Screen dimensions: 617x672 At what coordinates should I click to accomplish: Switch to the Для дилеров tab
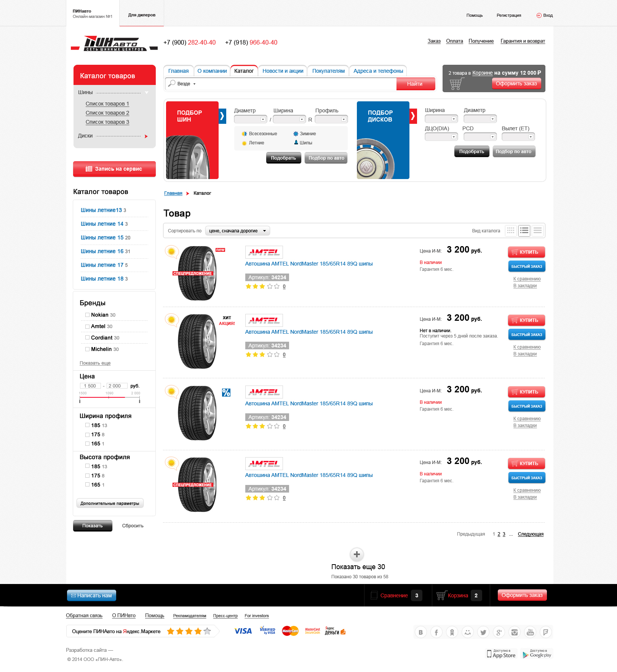tap(142, 15)
